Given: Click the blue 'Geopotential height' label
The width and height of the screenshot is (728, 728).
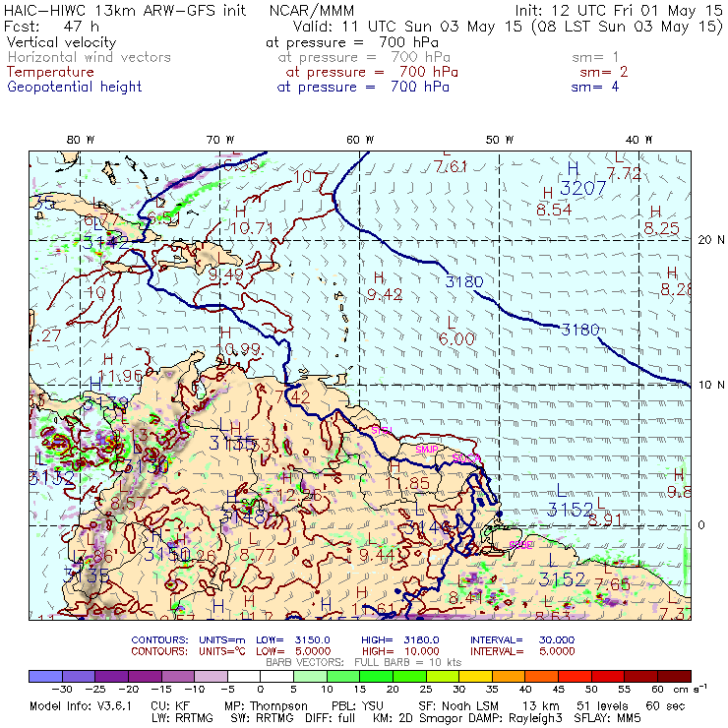Looking at the screenshot, I should click(x=75, y=87).
